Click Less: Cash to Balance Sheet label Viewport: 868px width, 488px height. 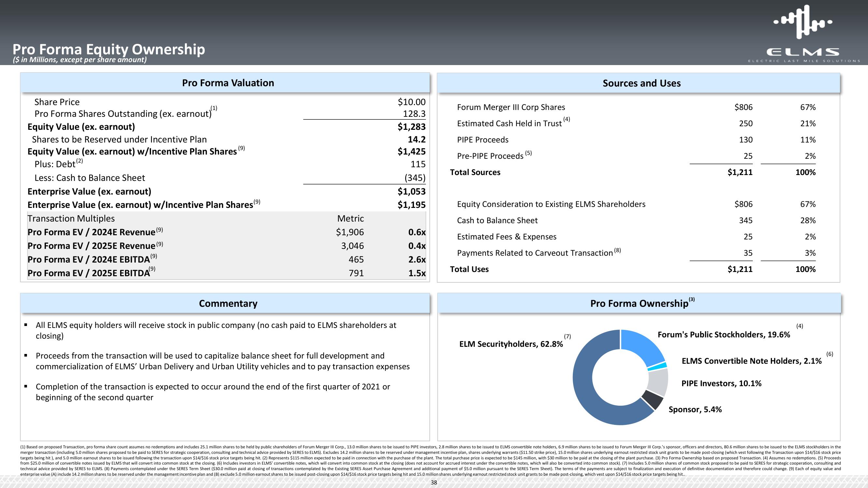click(x=90, y=178)
